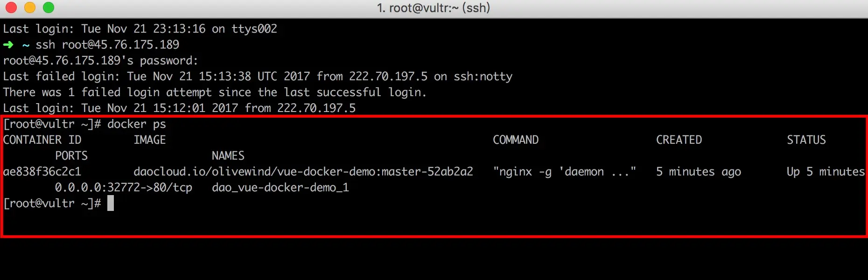Click the container name dao_vue-docker-demo_1
The image size is (868, 280).
tap(280, 188)
